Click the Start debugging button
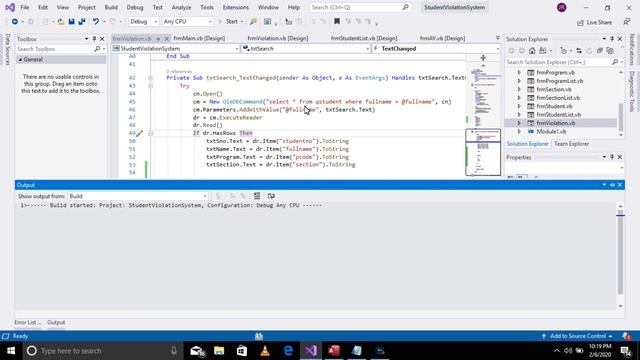Image resolution: width=640 pixels, height=360 pixels. click(x=231, y=22)
